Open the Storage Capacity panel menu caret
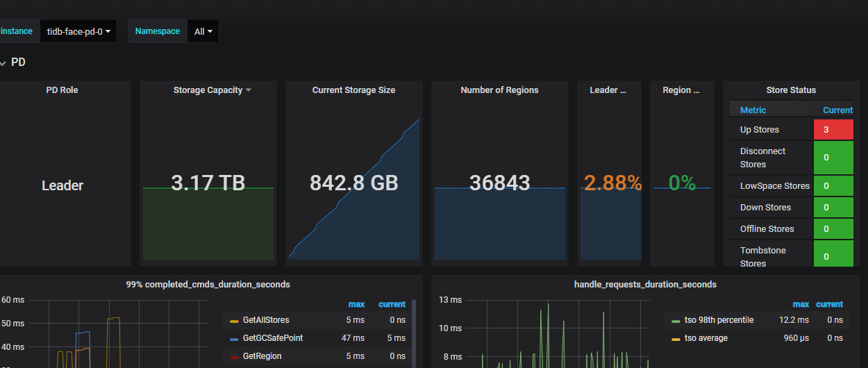The width and height of the screenshot is (868, 368). click(249, 90)
